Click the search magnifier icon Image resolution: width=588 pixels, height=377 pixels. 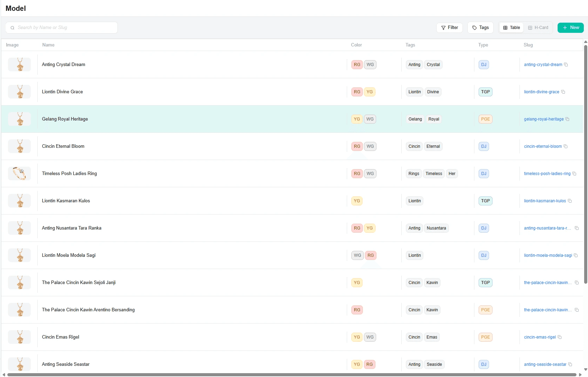click(13, 27)
